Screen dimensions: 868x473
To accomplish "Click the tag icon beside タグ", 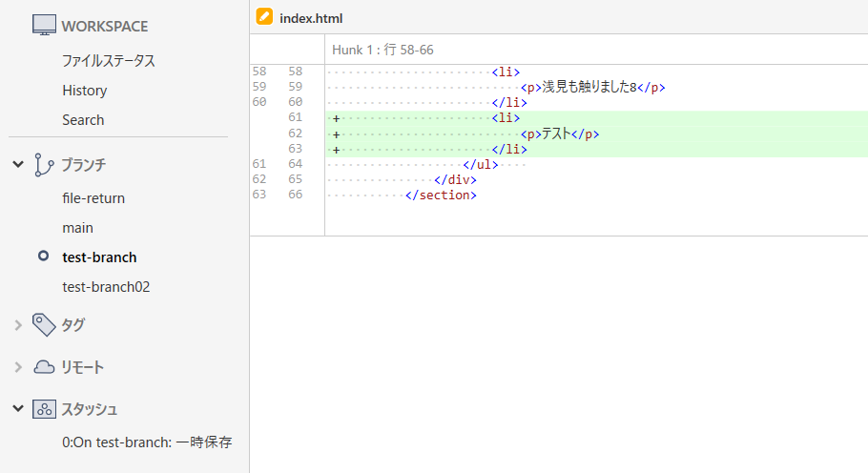I will point(44,325).
